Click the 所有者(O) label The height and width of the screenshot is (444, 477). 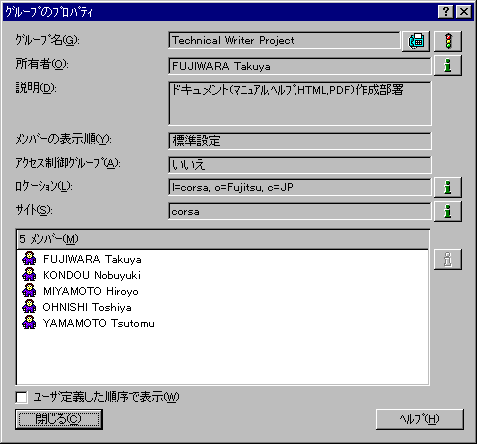tap(42, 64)
